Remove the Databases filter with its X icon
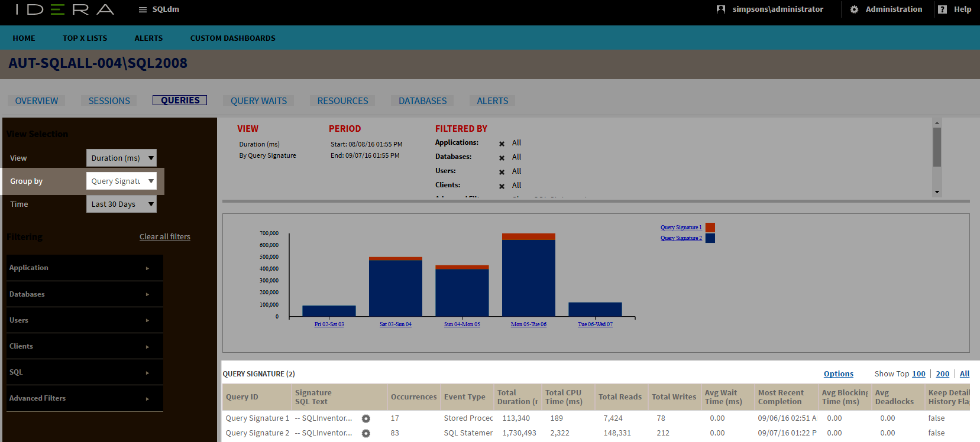 click(x=502, y=158)
